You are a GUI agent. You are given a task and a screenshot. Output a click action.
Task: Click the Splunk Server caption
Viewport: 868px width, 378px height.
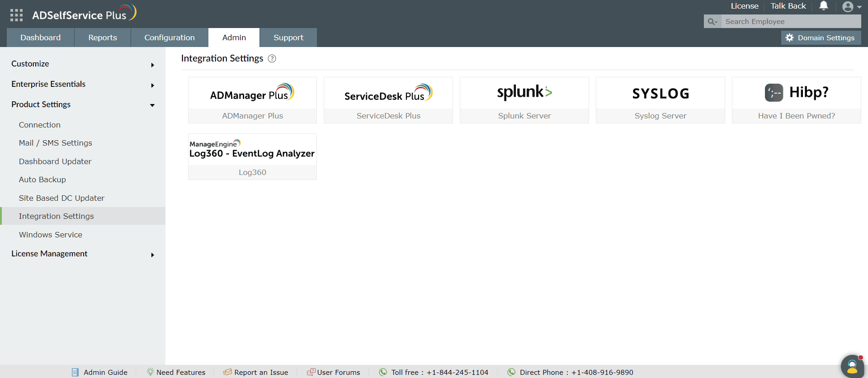(x=524, y=116)
